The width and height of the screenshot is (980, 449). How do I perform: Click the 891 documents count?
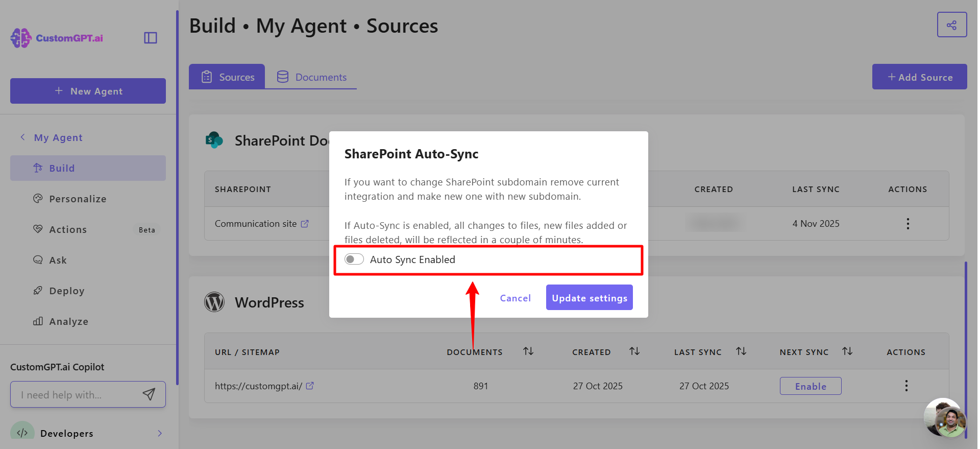(x=480, y=386)
